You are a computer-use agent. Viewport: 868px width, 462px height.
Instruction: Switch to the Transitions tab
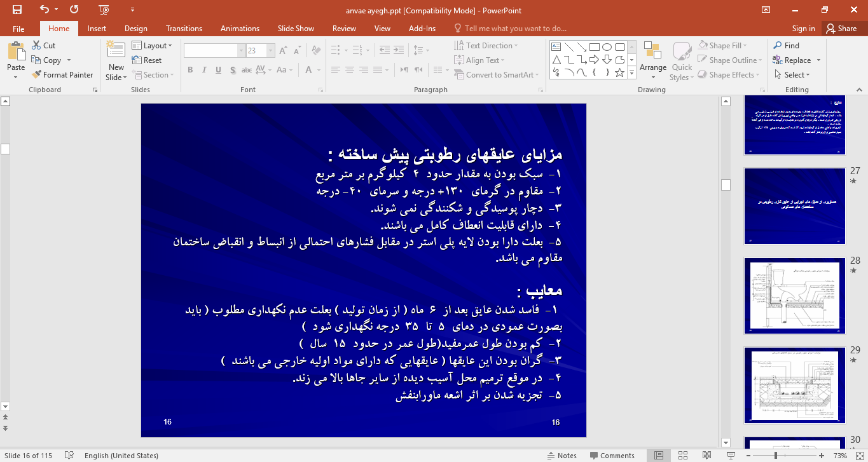click(184, 29)
